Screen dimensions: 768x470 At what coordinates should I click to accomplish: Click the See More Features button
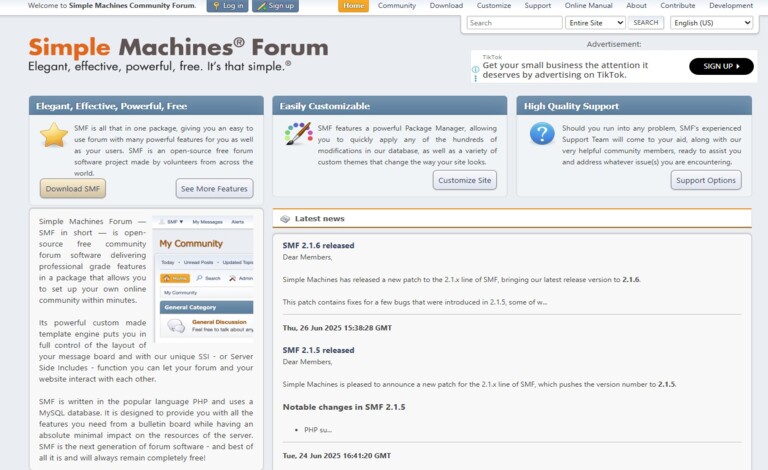[214, 189]
